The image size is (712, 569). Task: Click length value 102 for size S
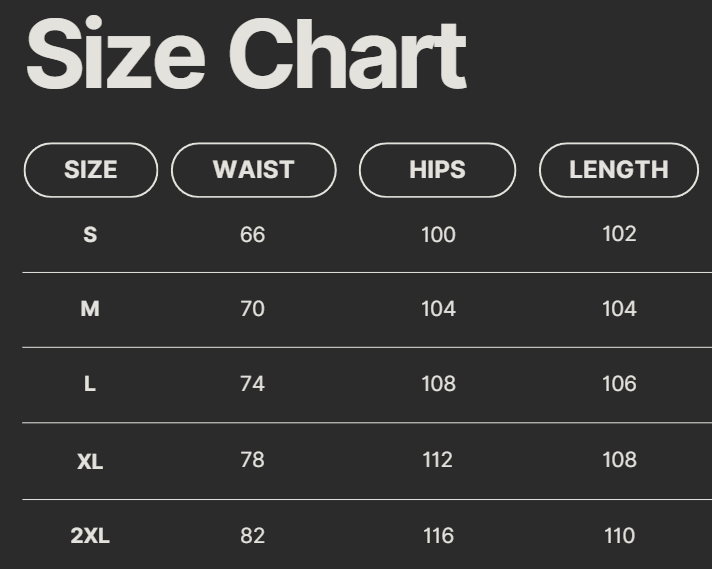point(619,234)
